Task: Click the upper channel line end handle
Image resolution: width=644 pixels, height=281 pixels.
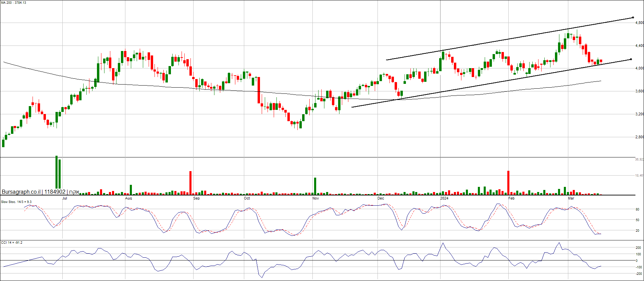Action: coord(633,17)
